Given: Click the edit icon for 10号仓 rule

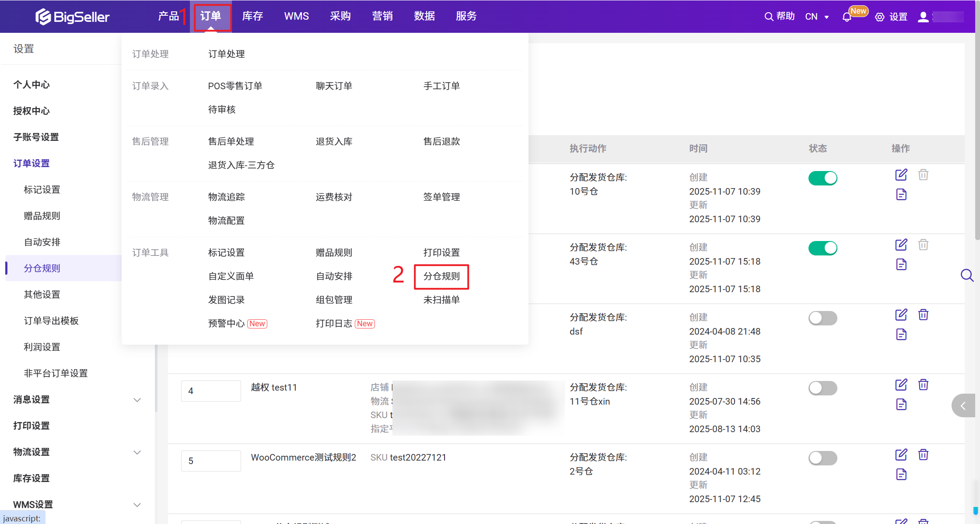Looking at the screenshot, I should [x=901, y=175].
